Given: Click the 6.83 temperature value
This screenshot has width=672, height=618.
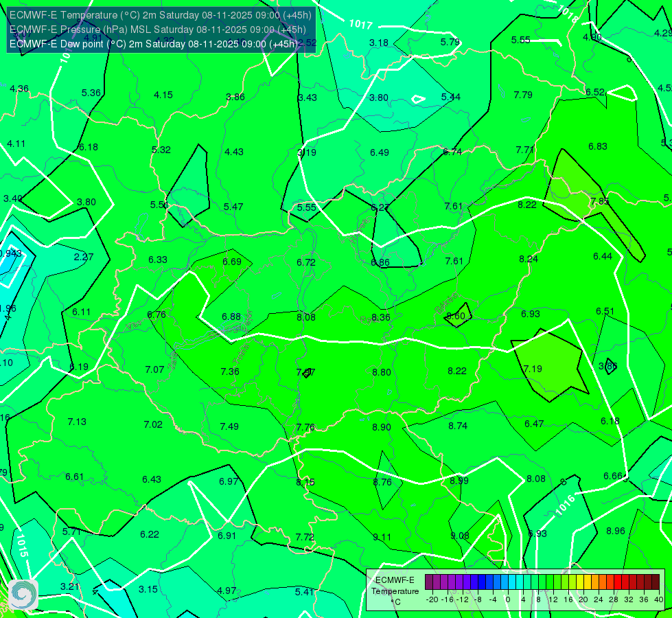Looking at the screenshot, I should tap(597, 147).
